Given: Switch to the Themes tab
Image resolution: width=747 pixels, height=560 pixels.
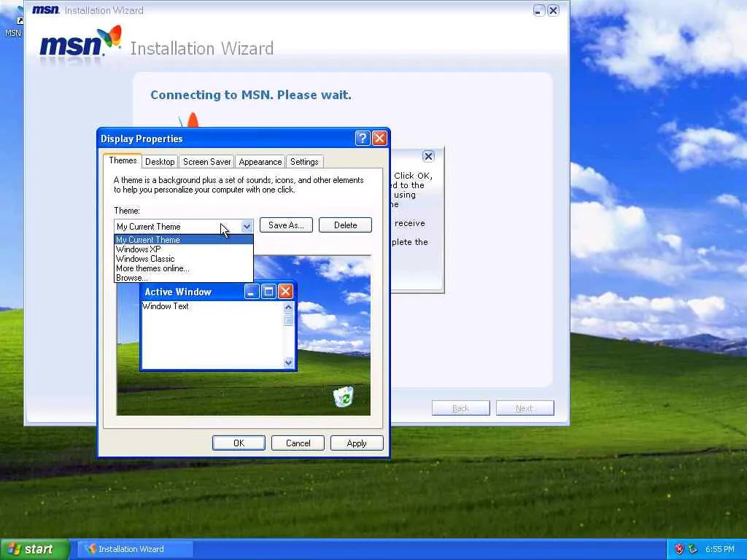Looking at the screenshot, I should coord(123,160).
